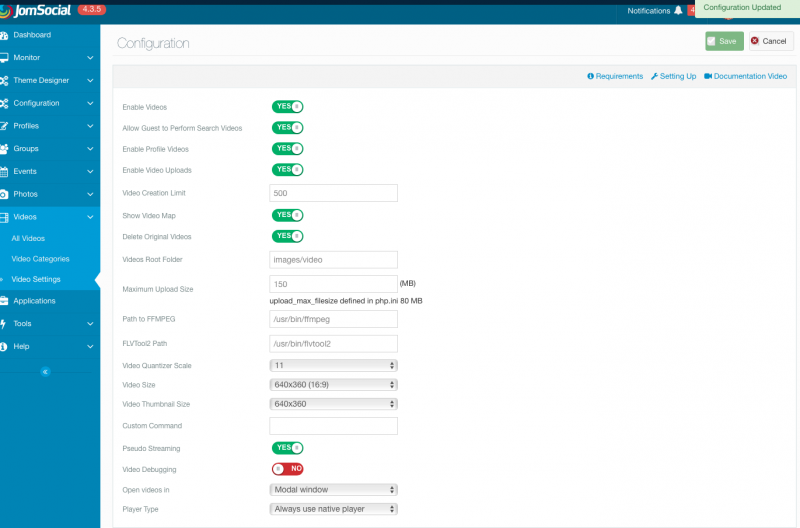Open the notifications bell icon

(x=678, y=10)
